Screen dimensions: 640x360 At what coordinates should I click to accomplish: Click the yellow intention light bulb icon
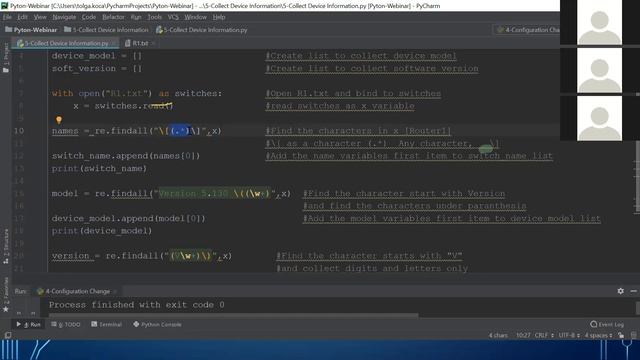[x=59, y=120]
